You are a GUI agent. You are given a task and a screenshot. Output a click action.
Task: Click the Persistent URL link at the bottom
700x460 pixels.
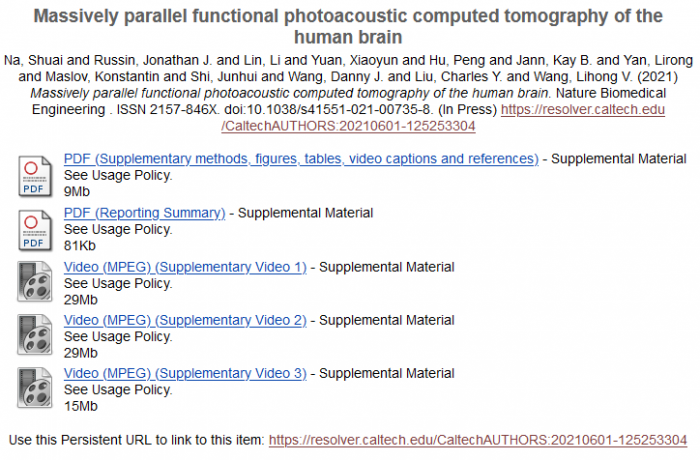[x=478, y=440]
